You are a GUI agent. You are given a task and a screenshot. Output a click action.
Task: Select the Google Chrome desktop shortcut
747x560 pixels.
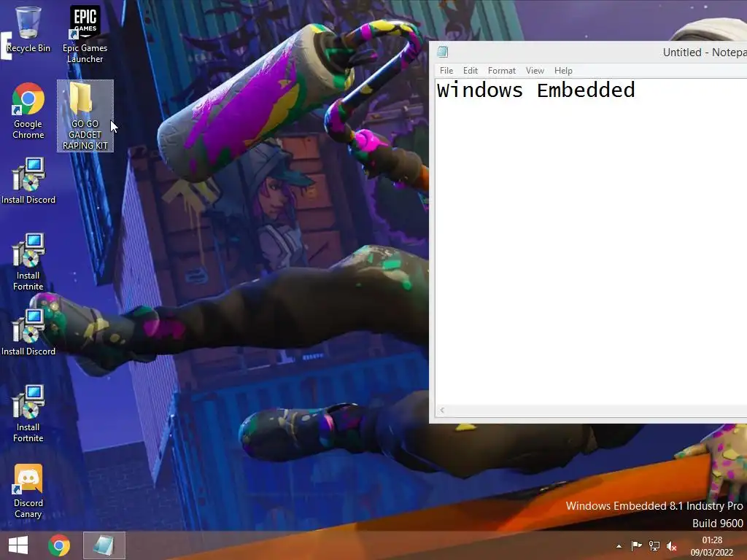[28, 111]
